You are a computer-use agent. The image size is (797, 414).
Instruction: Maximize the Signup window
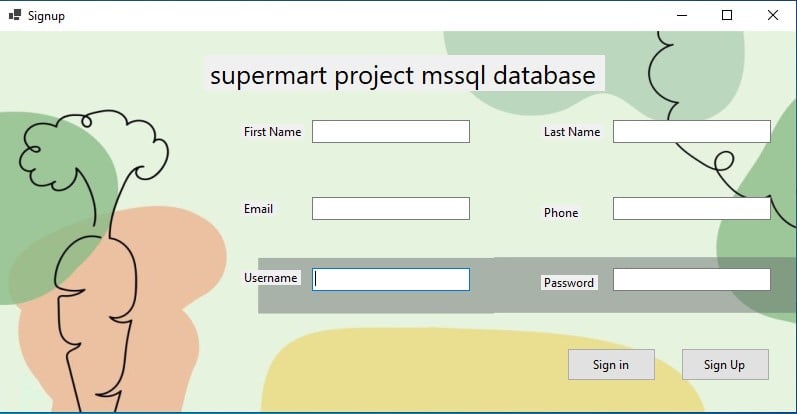(x=727, y=15)
